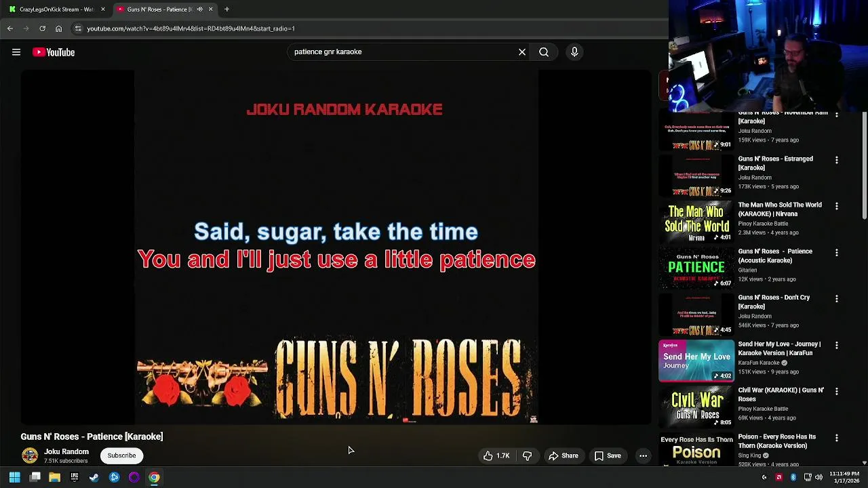Open options menu for Estranged karaoke
The height and width of the screenshot is (488, 868).
(x=836, y=160)
